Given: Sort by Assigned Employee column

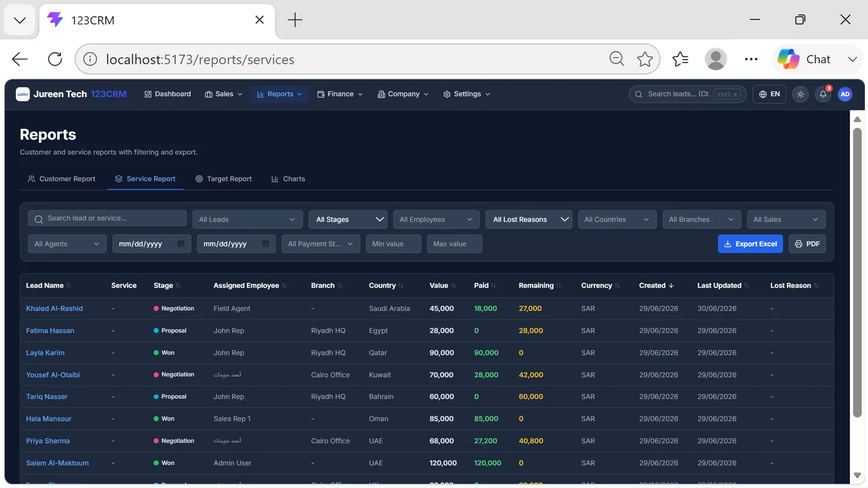Looking at the screenshot, I should [250, 286].
